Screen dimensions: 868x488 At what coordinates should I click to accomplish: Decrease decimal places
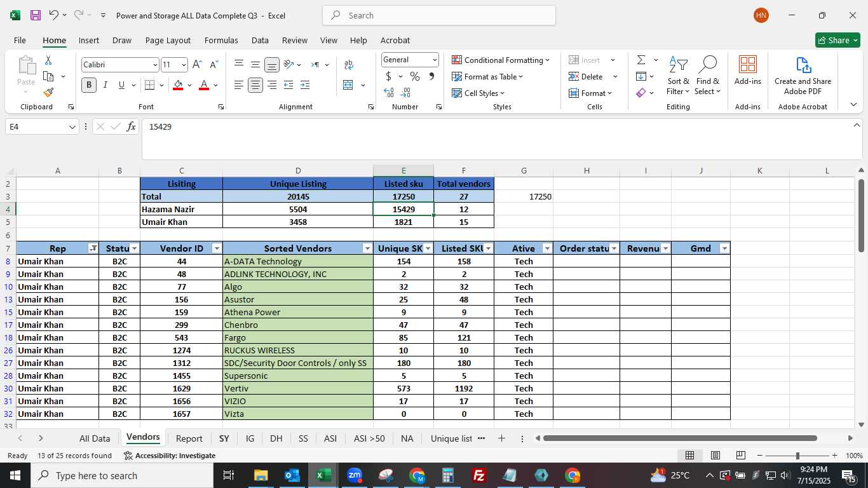pos(405,93)
